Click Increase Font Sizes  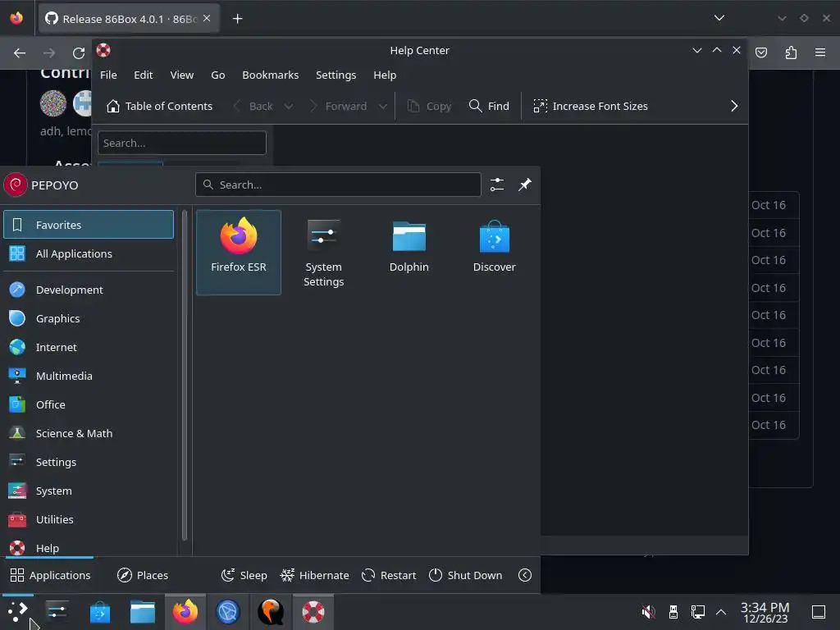591,106
